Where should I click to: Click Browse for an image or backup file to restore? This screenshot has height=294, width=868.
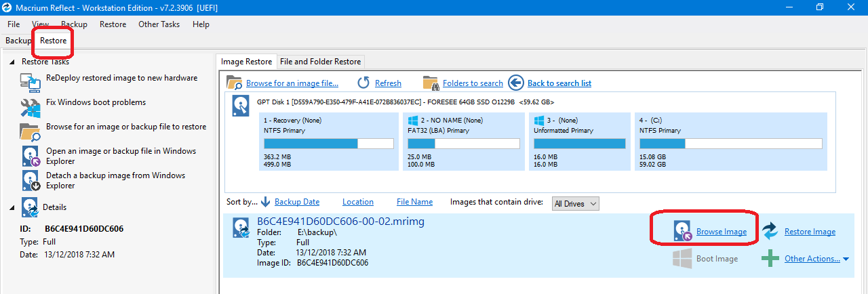click(x=126, y=127)
